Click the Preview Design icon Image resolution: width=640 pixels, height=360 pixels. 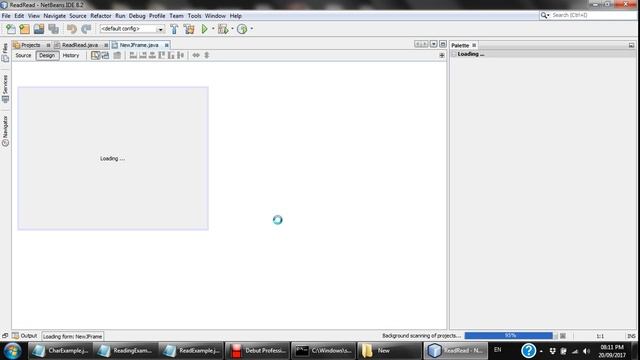[x=117, y=55]
